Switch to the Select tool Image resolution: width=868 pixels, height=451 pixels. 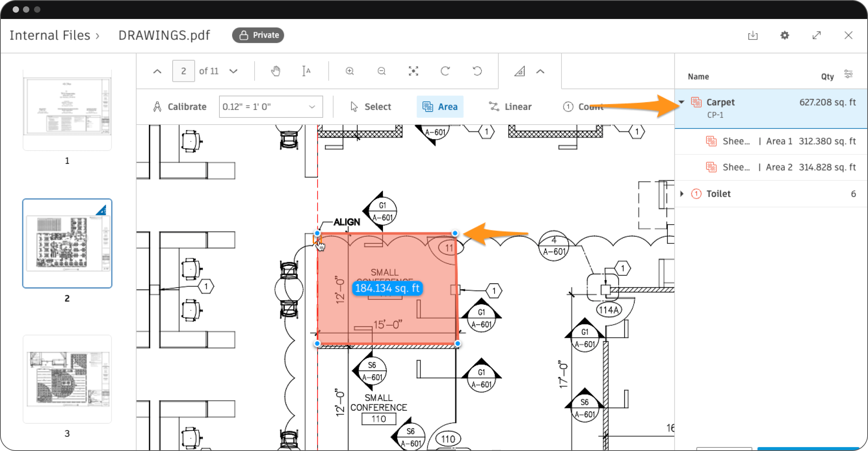(371, 107)
